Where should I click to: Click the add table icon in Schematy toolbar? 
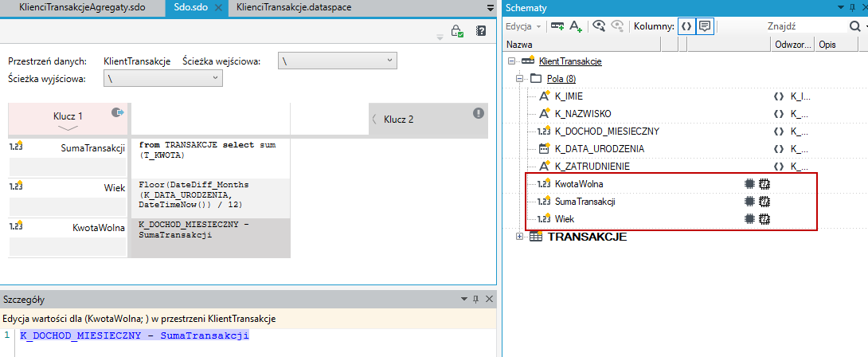557,26
